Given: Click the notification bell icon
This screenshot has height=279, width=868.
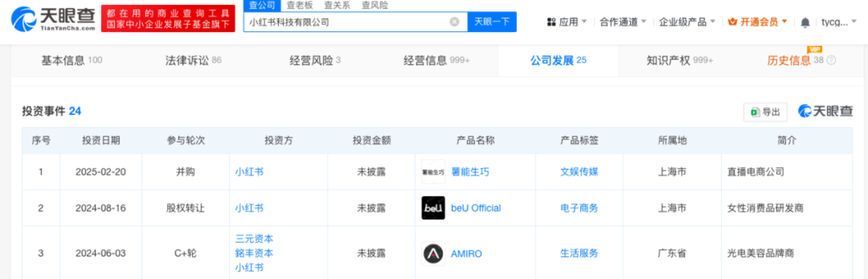Looking at the screenshot, I should click(805, 22).
